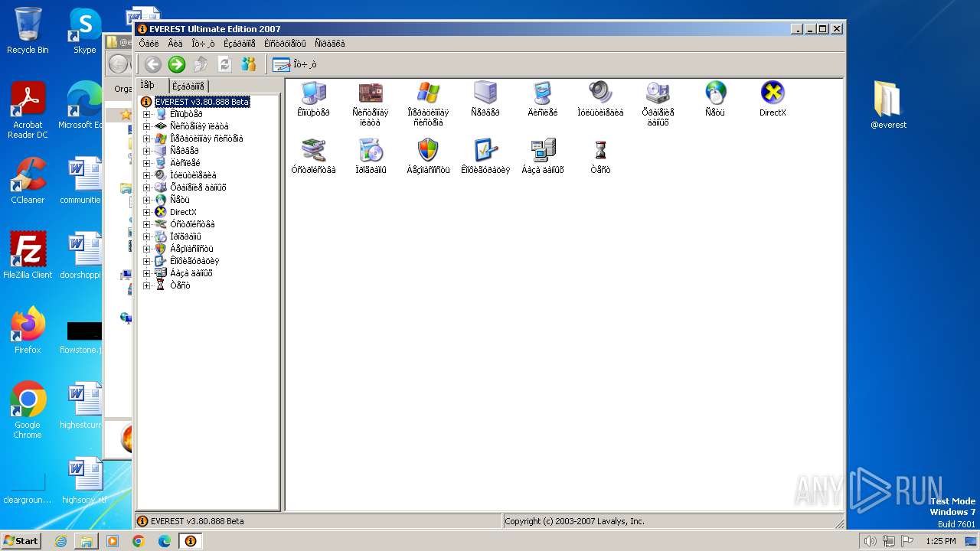
Task: Open the "Ôàéë" File menu
Action: pos(149,44)
